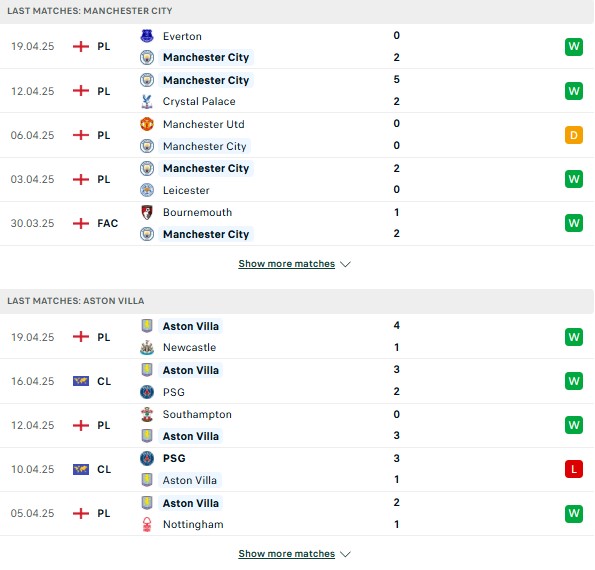This screenshot has width=595, height=570.
Task: Expand Aston Villa's Show more matches
Action: pos(286,554)
